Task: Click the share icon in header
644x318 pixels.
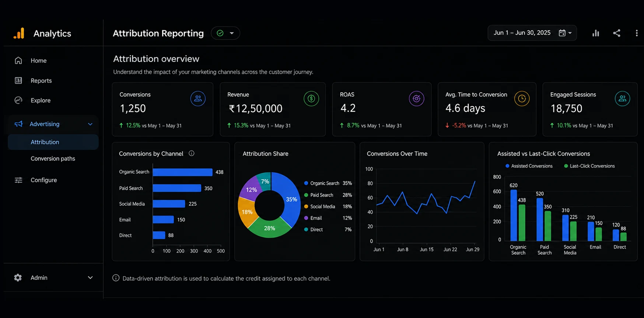Action: pos(617,33)
